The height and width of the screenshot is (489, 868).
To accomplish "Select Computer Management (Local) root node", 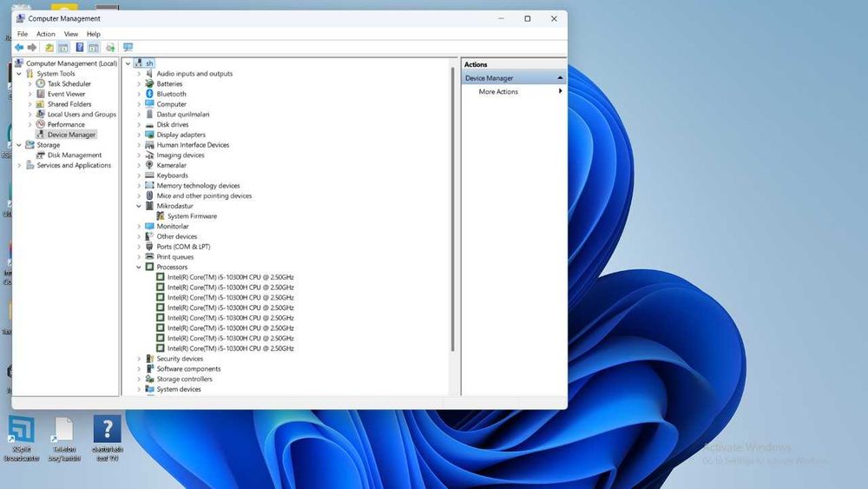I will (x=71, y=63).
